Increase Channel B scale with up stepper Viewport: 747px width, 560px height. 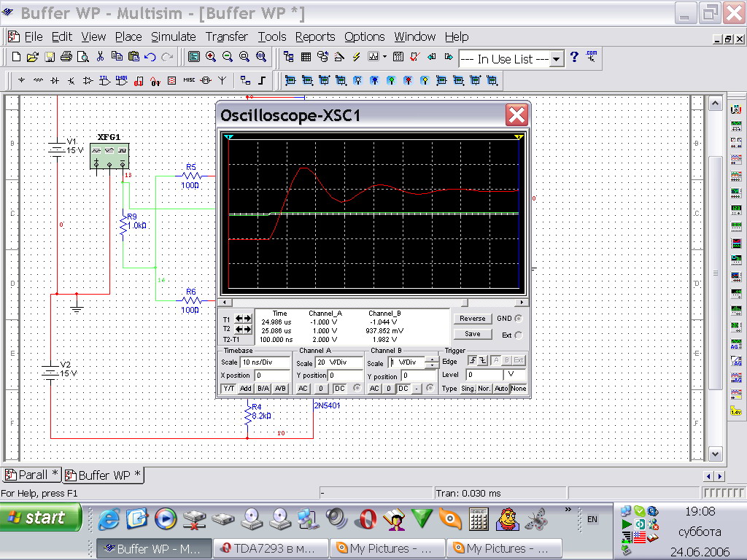click(432, 359)
